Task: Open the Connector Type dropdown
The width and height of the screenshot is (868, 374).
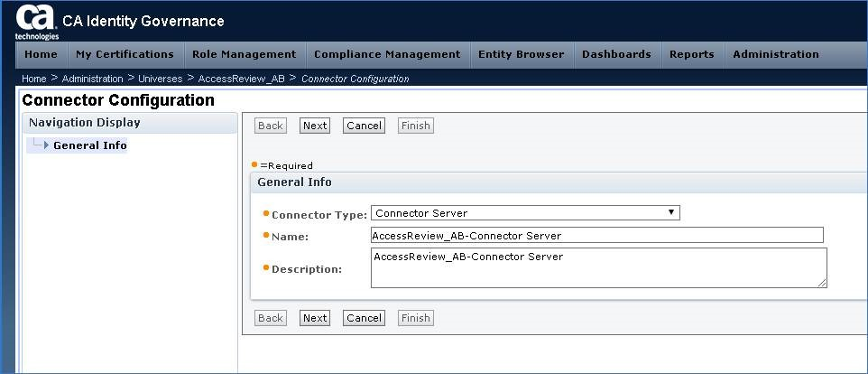Action: 525,213
